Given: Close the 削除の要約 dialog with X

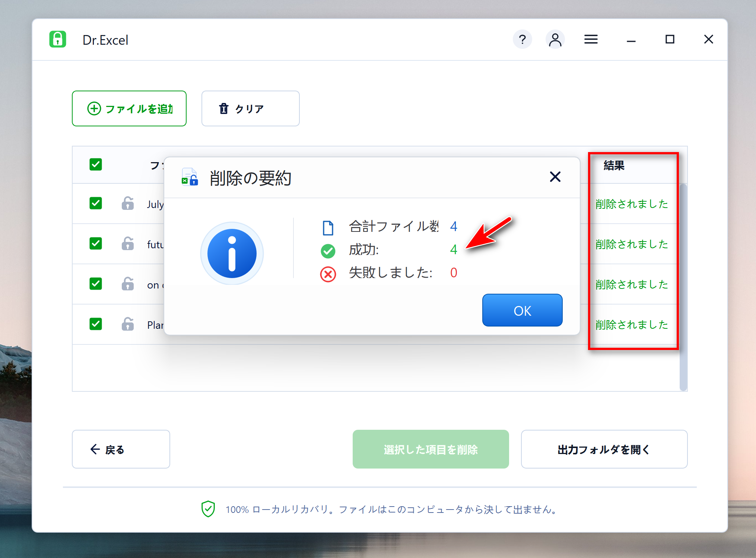Looking at the screenshot, I should (x=555, y=177).
